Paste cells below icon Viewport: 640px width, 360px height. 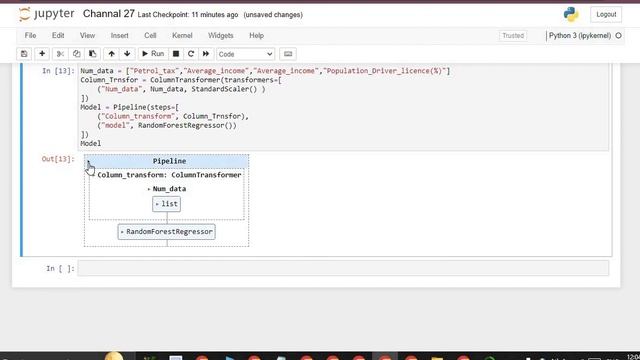click(93, 54)
